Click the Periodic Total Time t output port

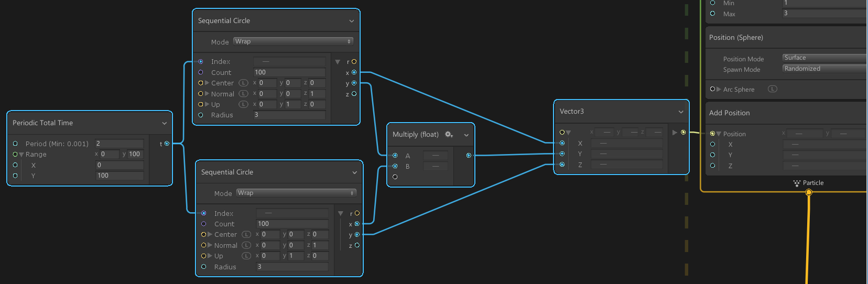167,144
